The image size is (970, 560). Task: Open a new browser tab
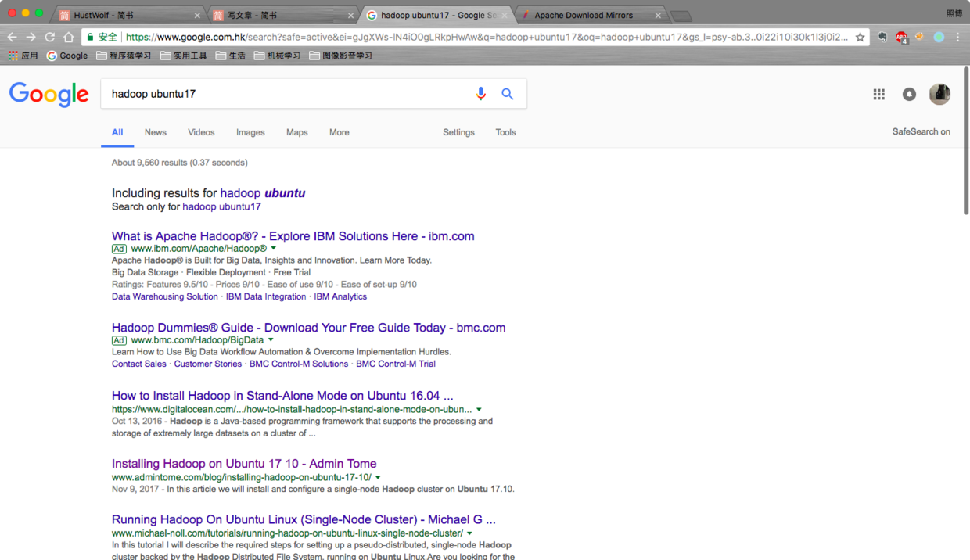681,16
